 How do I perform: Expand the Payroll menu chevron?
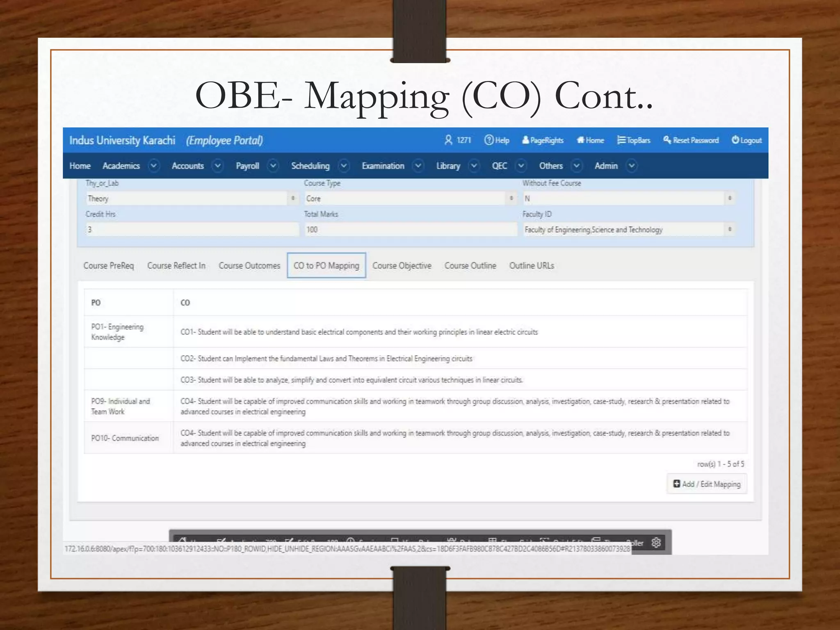click(x=273, y=166)
